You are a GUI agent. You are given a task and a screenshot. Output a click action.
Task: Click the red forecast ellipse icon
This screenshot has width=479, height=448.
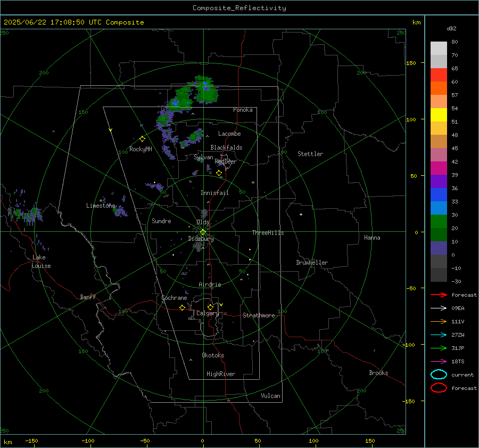[439, 388]
